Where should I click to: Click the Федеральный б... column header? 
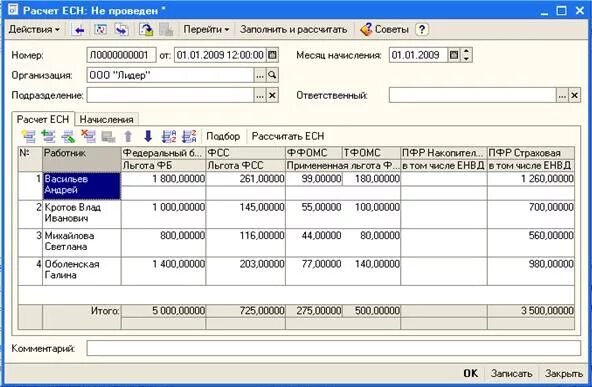click(164, 153)
